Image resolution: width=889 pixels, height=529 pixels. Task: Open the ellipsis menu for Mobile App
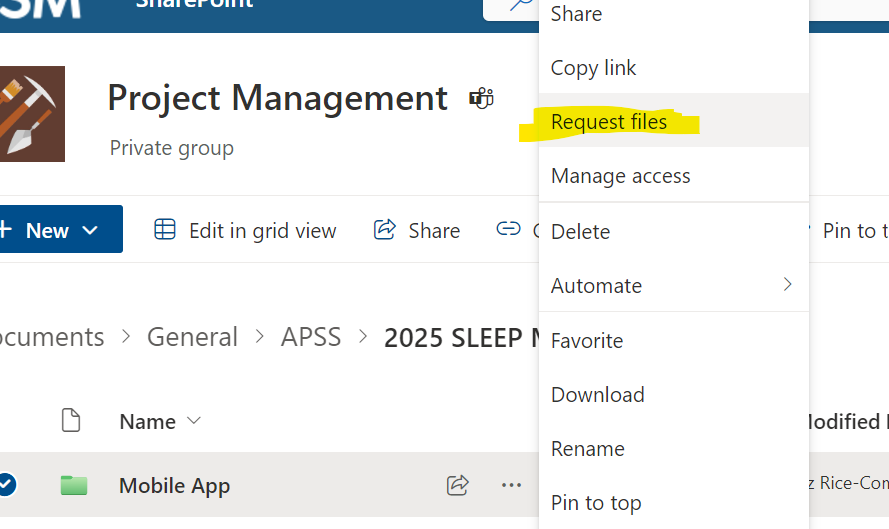(511, 485)
